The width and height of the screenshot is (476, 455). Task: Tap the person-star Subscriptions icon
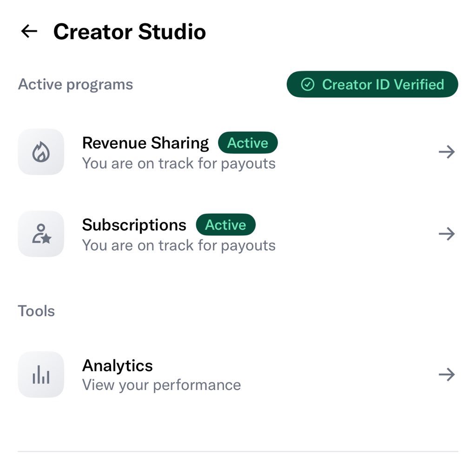pyautogui.click(x=41, y=234)
